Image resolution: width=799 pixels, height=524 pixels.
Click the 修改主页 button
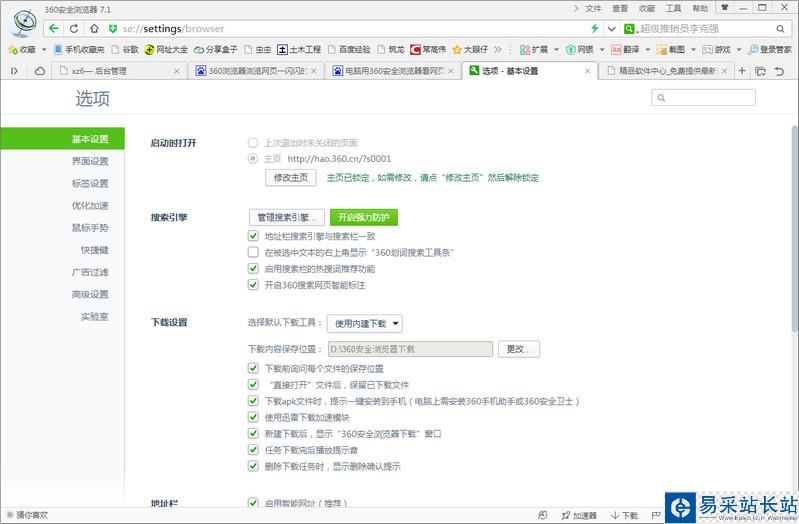pos(291,177)
